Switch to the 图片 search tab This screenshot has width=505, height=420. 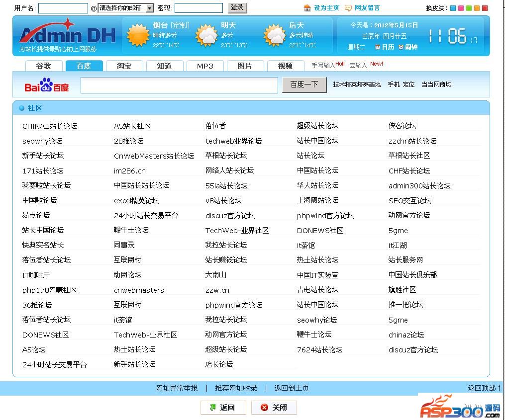(x=245, y=66)
